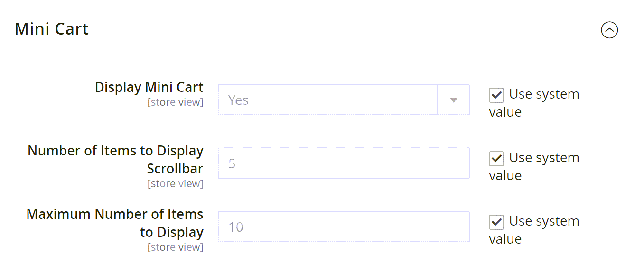Screen dimensions: 644x272
Task: Open the Display Mini Cart dropdown arrow
Action: tap(453, 100)
